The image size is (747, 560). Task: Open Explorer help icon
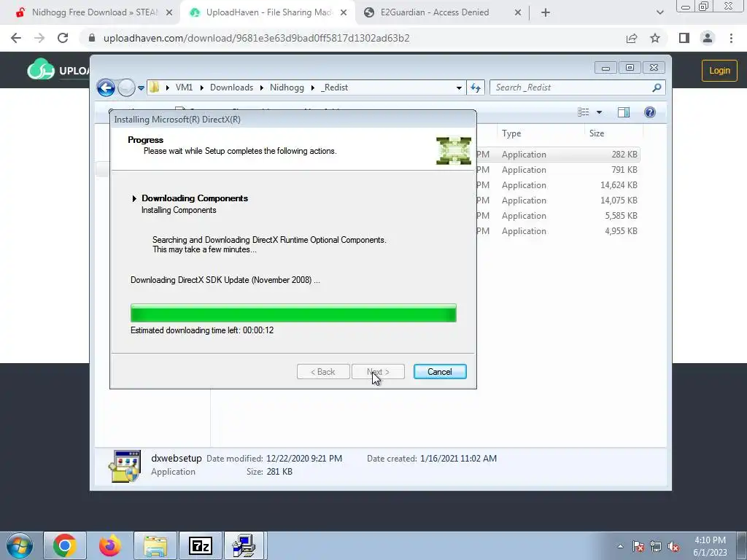click(x=650, y=112)
